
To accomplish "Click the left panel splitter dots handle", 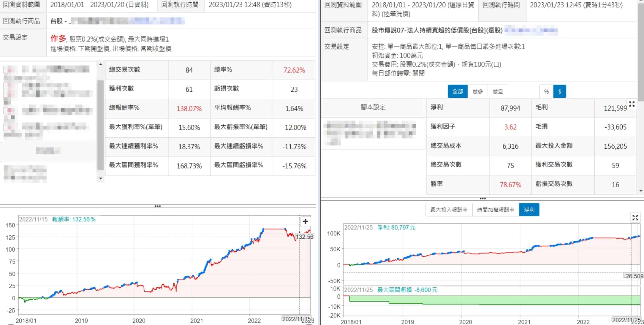I will [158, 206].
